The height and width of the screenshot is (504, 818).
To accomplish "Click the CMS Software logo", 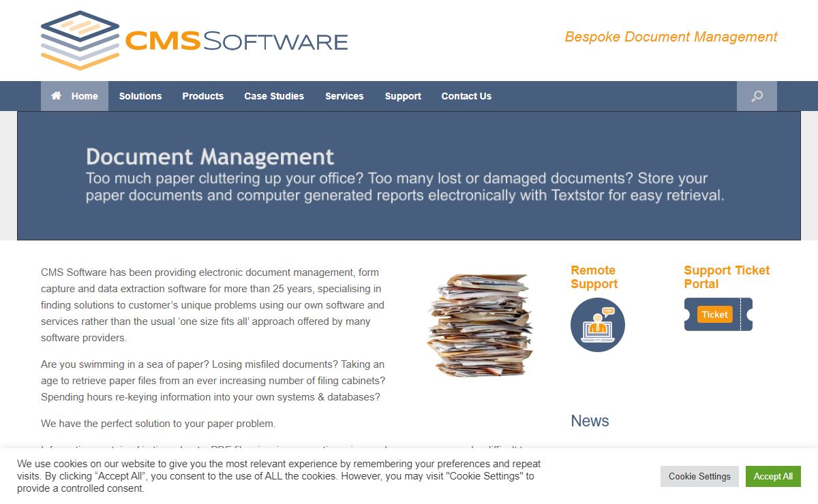I will click(x=194, y=40).
